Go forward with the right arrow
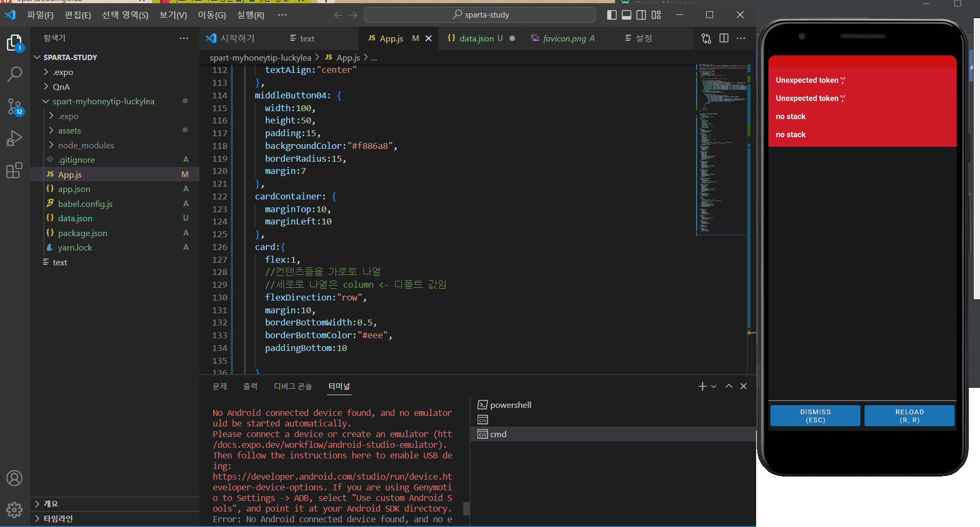Viewport: 980px width, 527px height. [353, 15]
